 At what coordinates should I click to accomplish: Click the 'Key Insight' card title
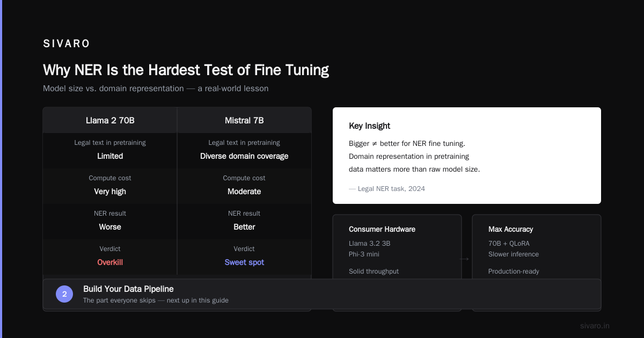pyautogui.click(x=369, y=126)
